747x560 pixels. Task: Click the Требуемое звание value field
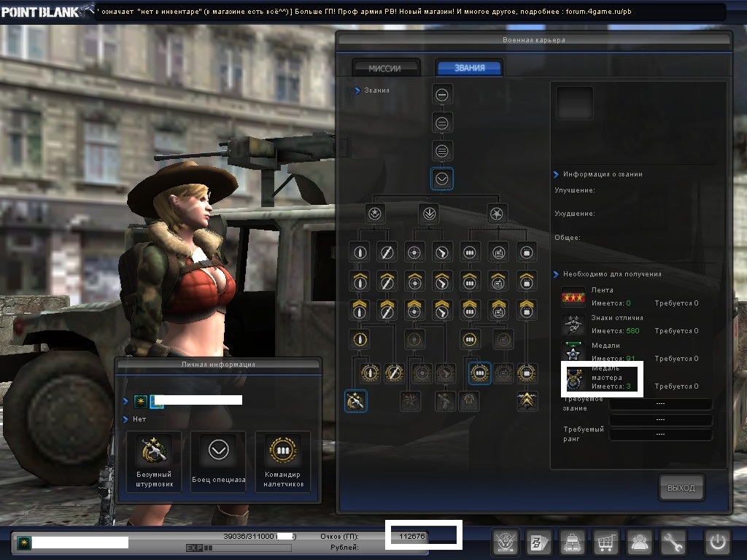(x=660, y=404)
